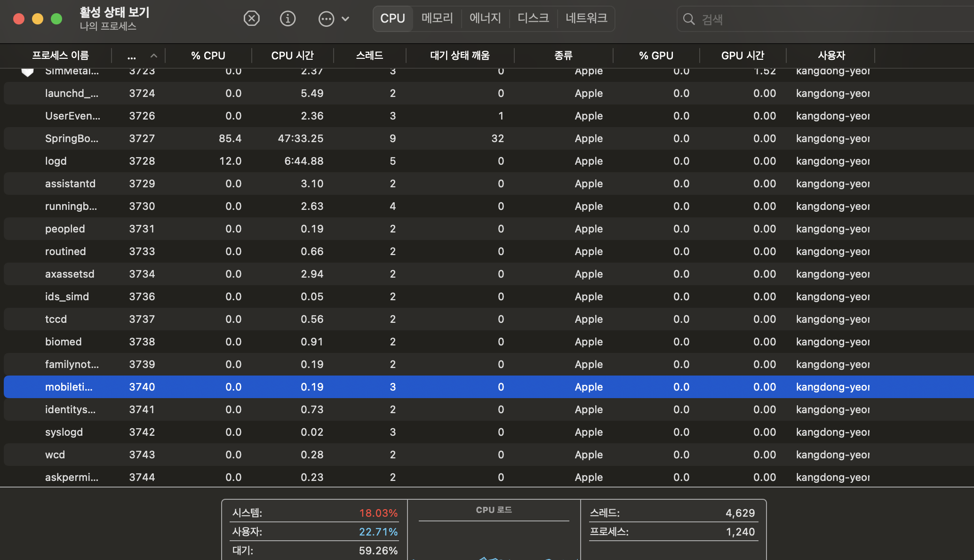Open the 에너지 tab
The width and height of the screenshot is (974, 560).
click(485, 18)
